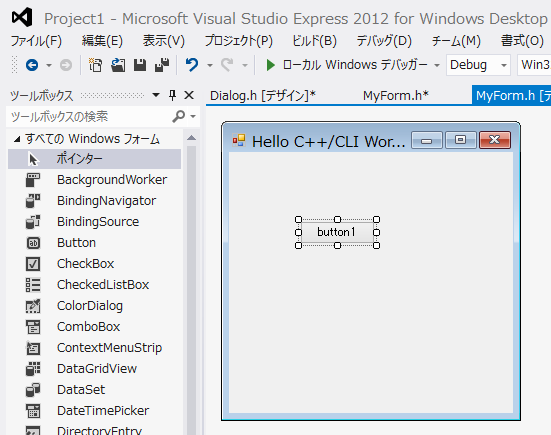Image resolution: width=551 pixels, height=435 pixels.
Task: Click the 'ツールボックス' panel title text
Action: click(41, 96)
